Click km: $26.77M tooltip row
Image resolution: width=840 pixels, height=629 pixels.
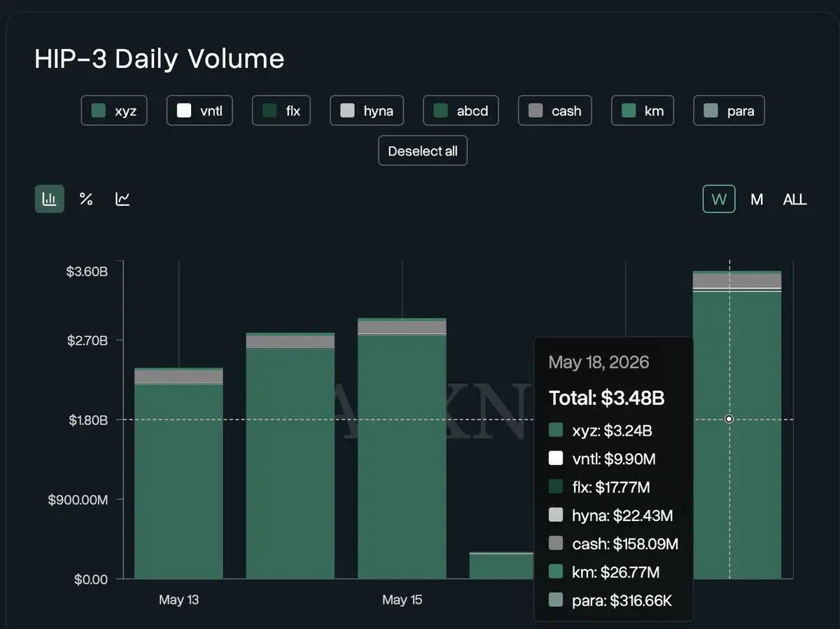point(604,572)
